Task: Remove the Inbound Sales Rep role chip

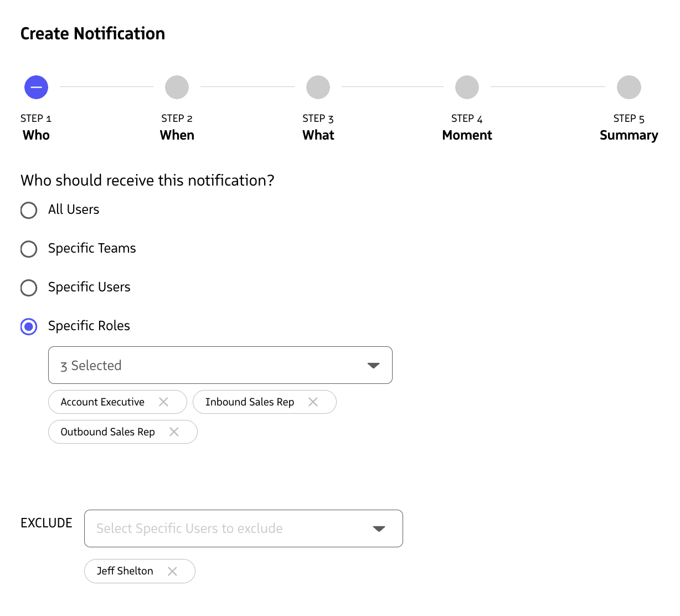Action: coord(313,402)
